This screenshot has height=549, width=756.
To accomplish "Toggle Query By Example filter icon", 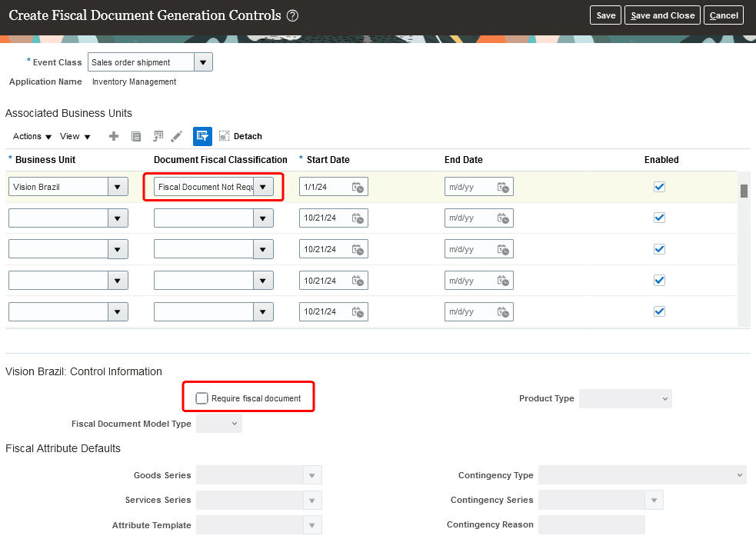I will 202,136.
